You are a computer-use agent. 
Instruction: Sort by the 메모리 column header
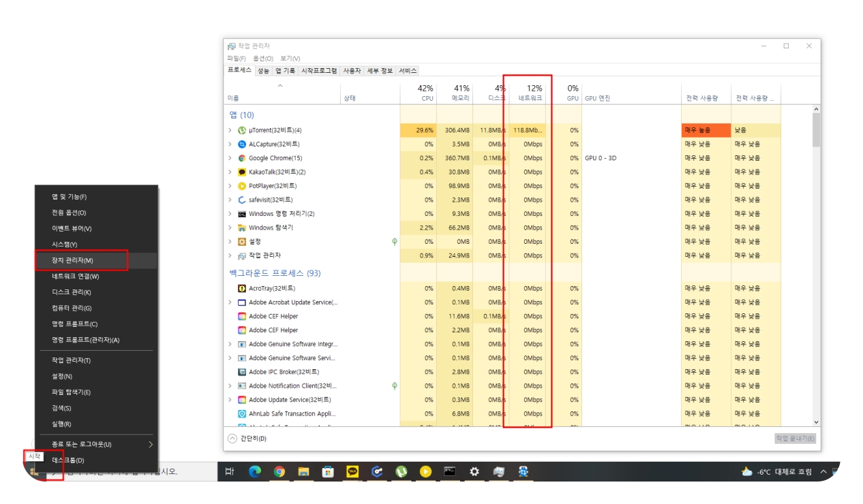click(454, 93)
